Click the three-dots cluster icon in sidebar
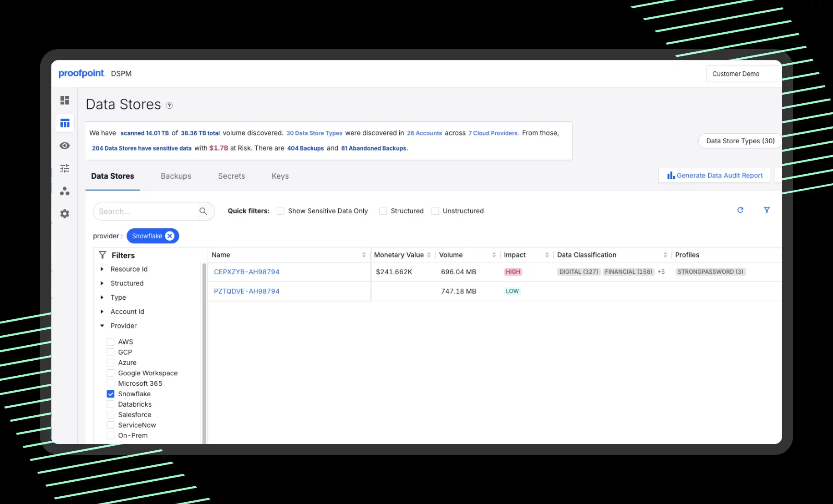This screenshot has height=504, width=833. [x=65, y=191]
